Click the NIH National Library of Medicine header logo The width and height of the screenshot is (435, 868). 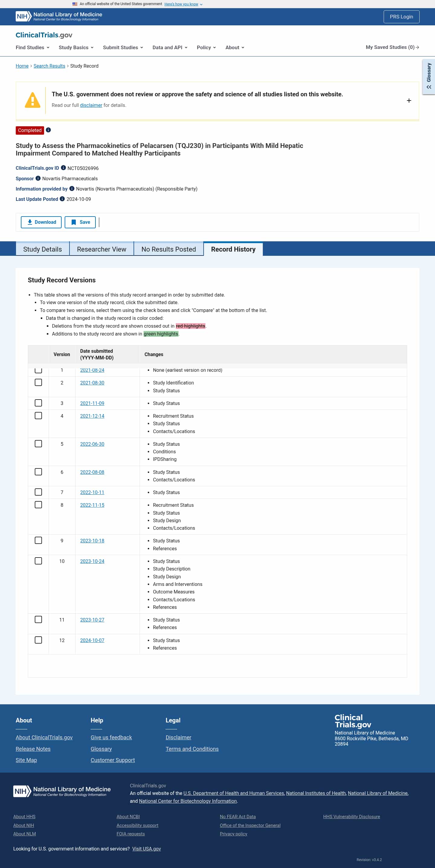pyautogui.click(x=59, y=17)
